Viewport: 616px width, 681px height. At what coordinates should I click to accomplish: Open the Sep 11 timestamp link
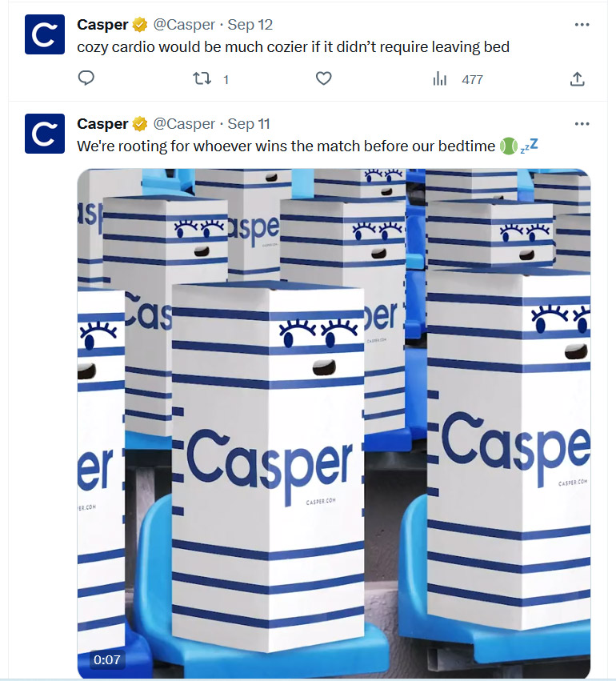click(x=249, y=124)
